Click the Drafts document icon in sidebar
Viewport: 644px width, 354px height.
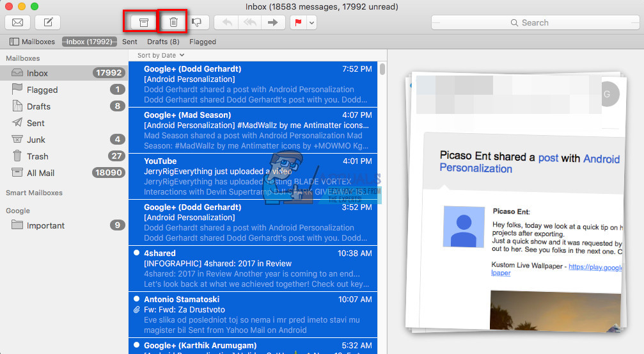coord(17,106)
